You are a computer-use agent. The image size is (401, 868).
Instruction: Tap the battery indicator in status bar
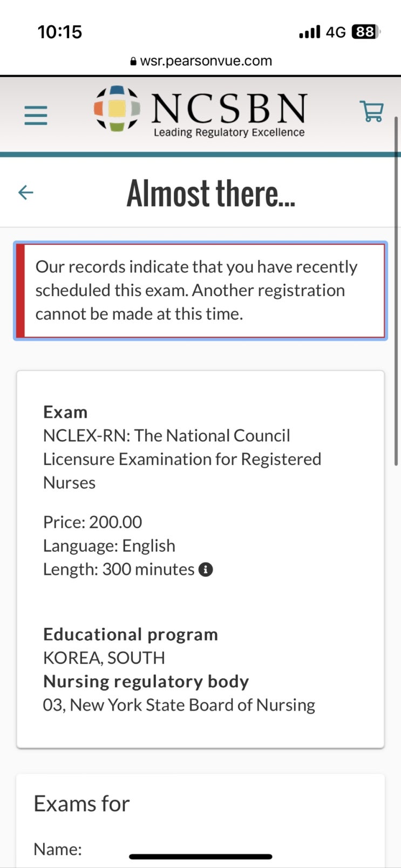pos(366,32)
